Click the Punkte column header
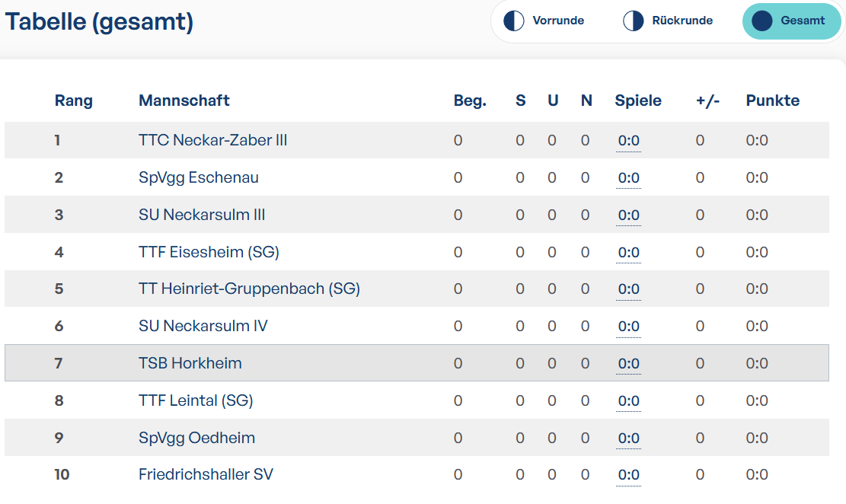The image size is (846, 504). (773, 100)
